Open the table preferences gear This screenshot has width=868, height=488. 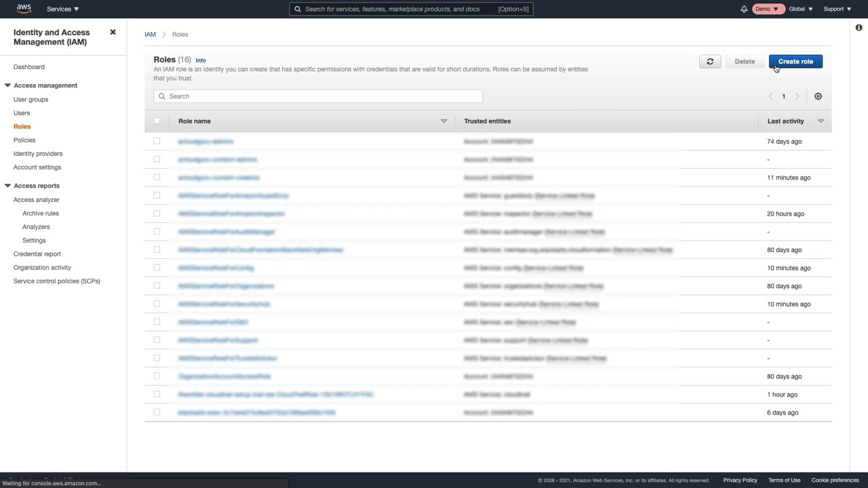tap(818, 96)
